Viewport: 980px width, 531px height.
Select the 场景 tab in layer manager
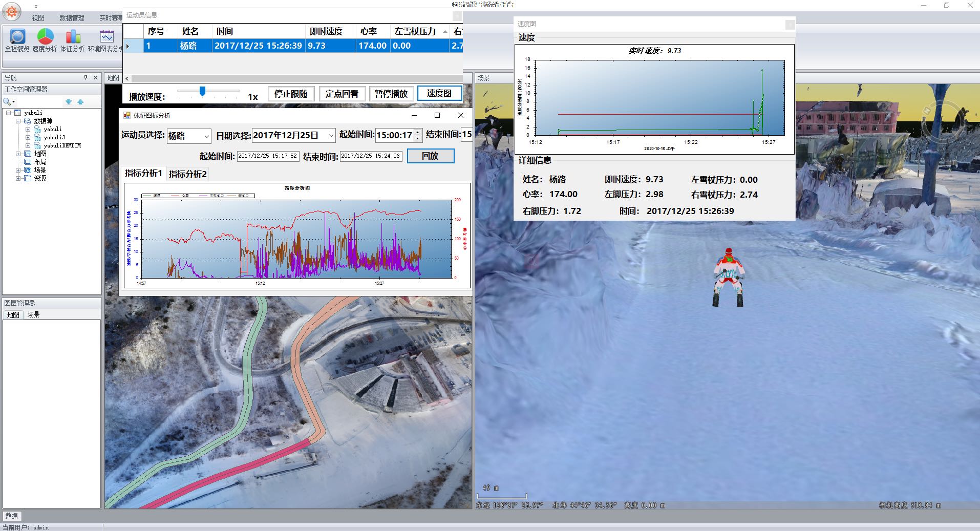pos(33,314)
